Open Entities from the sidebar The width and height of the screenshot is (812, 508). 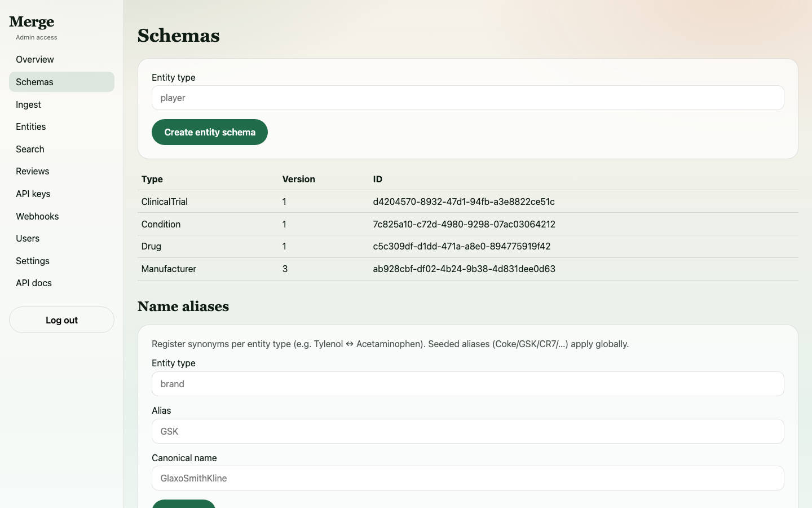61,126
